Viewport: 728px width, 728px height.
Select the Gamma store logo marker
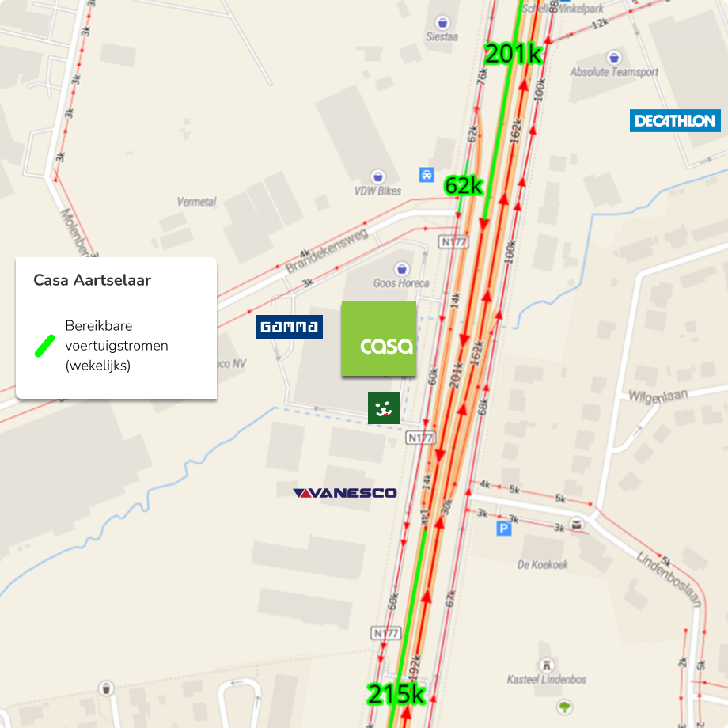[289, 327]
